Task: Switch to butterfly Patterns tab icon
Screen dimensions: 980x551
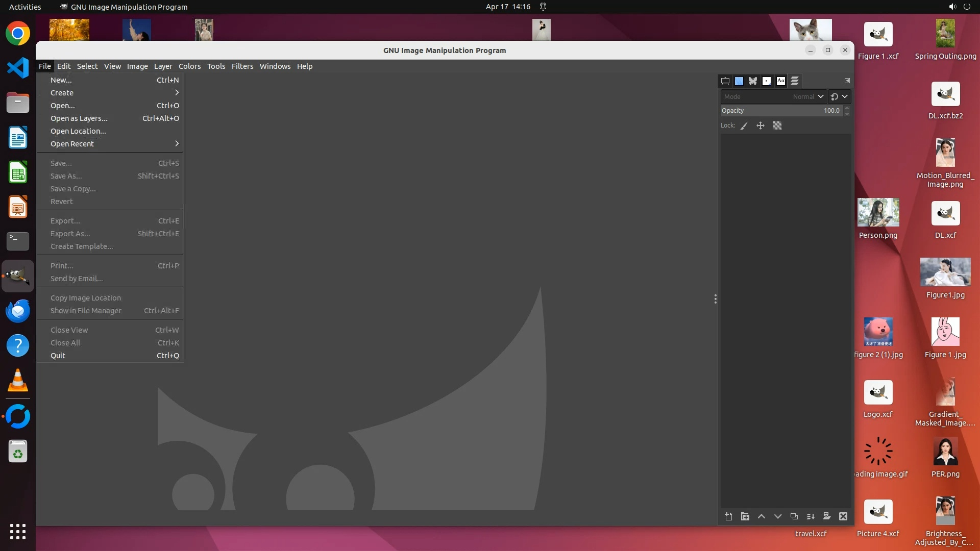Action: click(x=752, y=81)
